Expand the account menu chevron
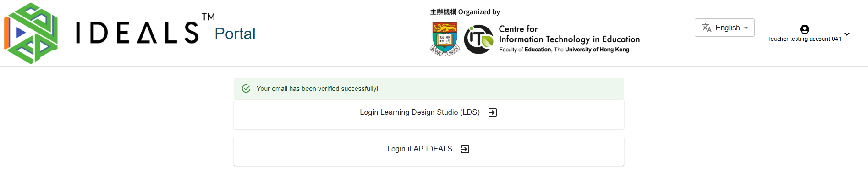The width and height of the screenshot is (868, 185). 847,34
